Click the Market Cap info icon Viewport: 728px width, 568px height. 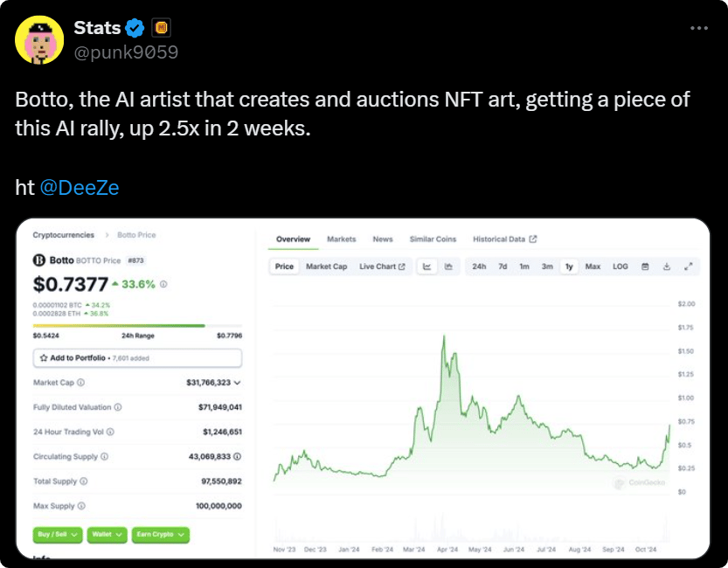point(81,383)
